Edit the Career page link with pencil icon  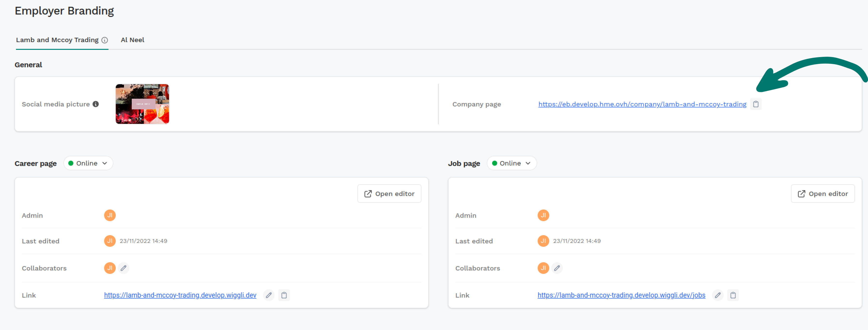(269, 295)
